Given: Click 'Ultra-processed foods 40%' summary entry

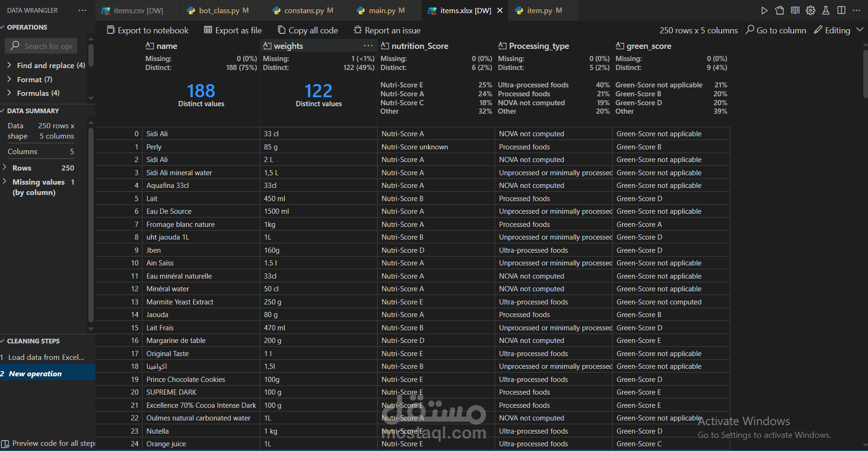Looking at the screenshot, I should click(553, 85).
